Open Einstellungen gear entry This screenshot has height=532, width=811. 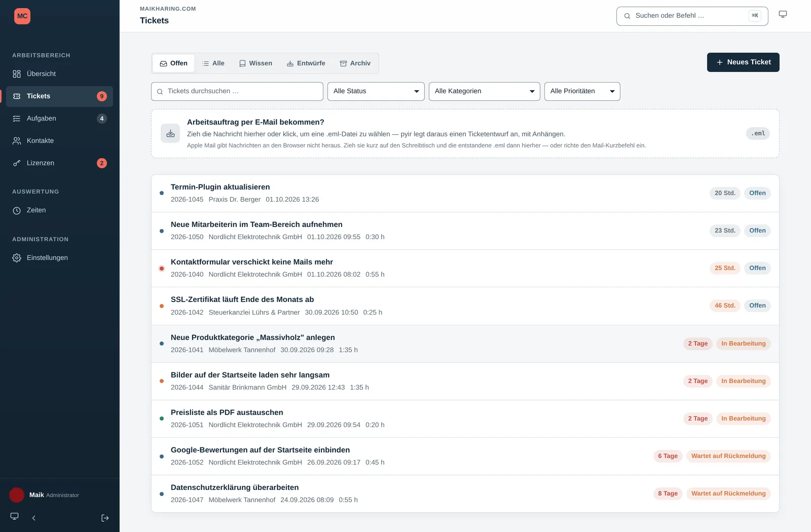pyautogui.click(x=59, y=258)
